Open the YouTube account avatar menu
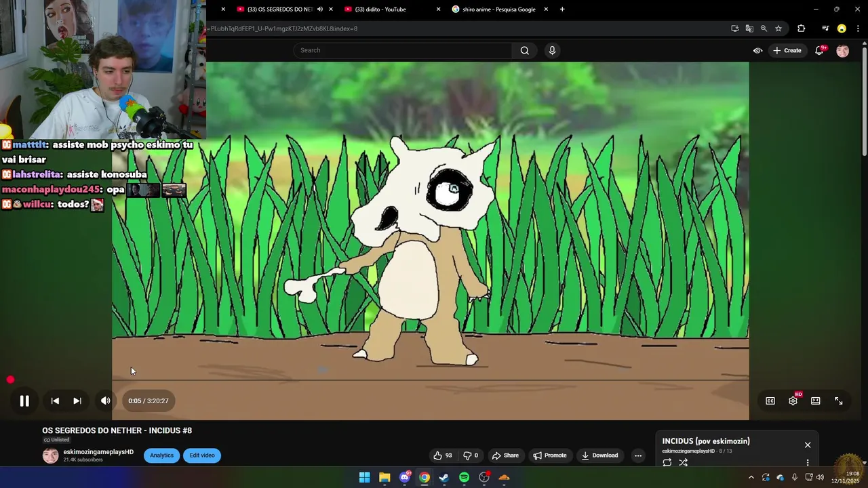Image resolution: width=868 pixels, height=488 pixels. 842,51
